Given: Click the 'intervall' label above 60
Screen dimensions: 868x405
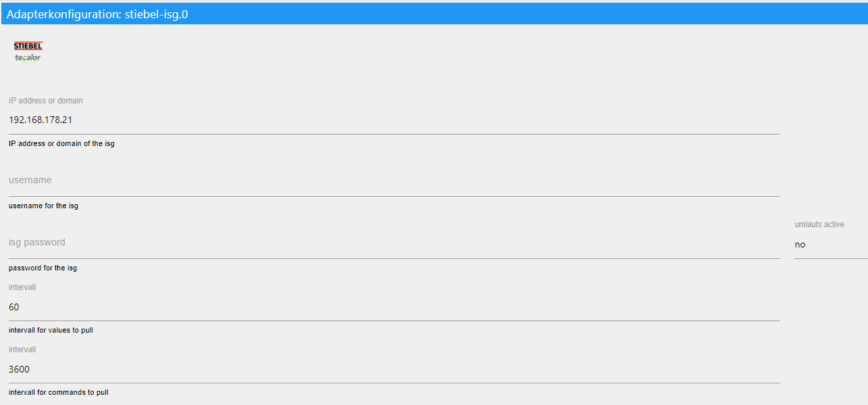Looking at the screenshot, I should tap(22, 287).
